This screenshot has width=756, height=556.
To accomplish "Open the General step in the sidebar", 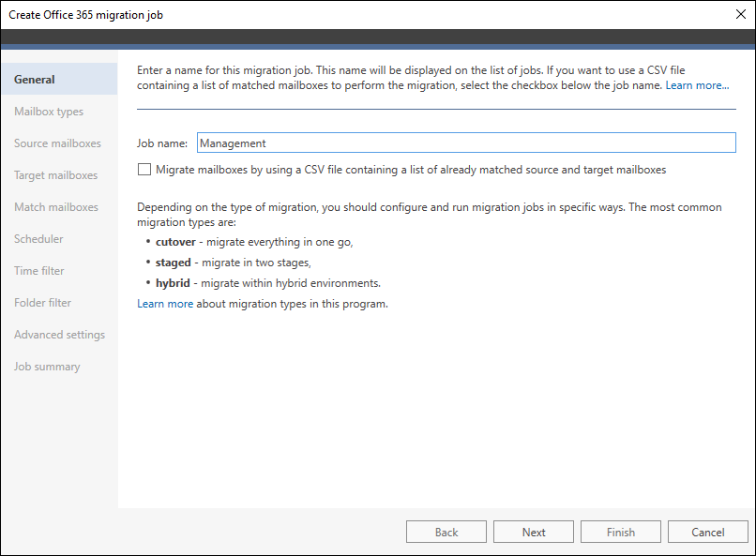I will (x=35, y=80).
